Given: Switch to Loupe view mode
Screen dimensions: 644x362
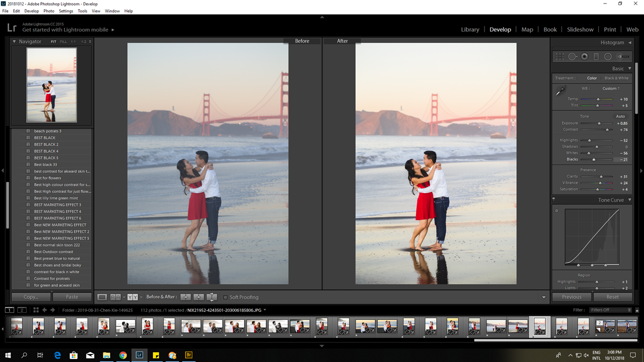Looking at the screenshot, I should [x=102, y=297].
